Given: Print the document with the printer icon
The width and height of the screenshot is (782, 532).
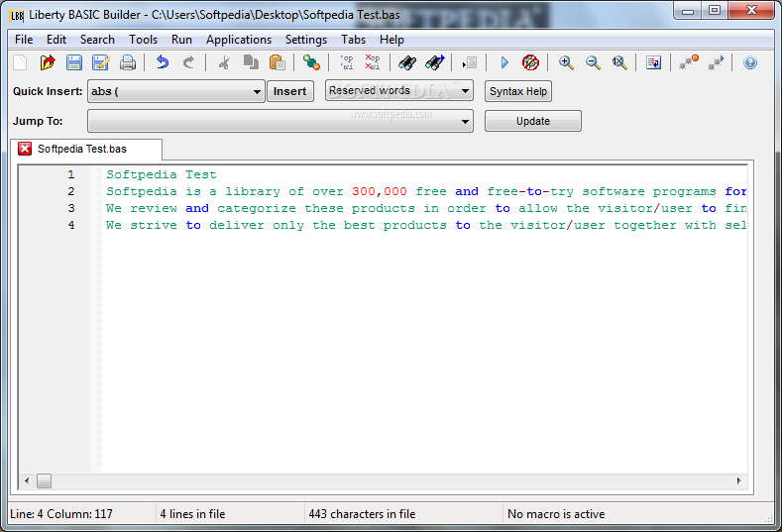Looking at the screenshot, I should (x=128, y=62).
